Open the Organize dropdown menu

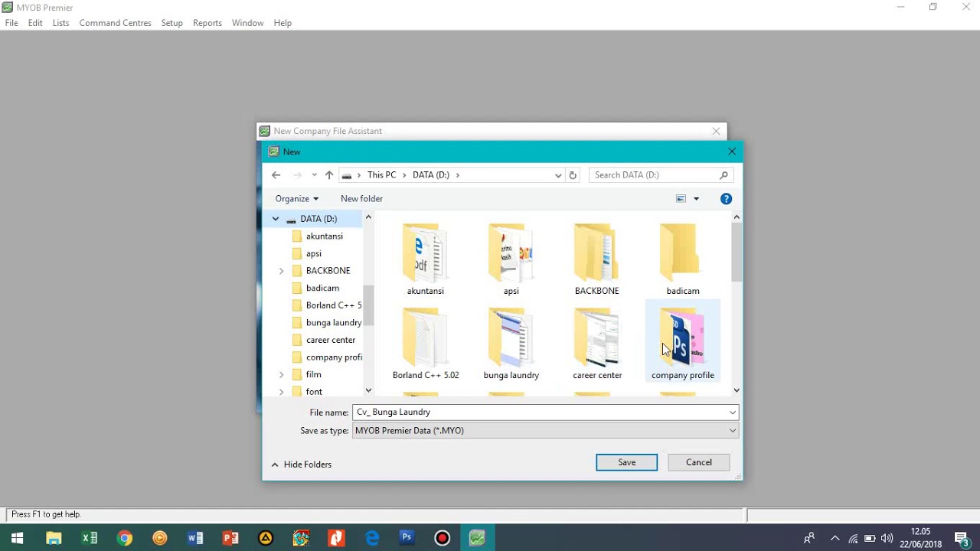(296, 199)
